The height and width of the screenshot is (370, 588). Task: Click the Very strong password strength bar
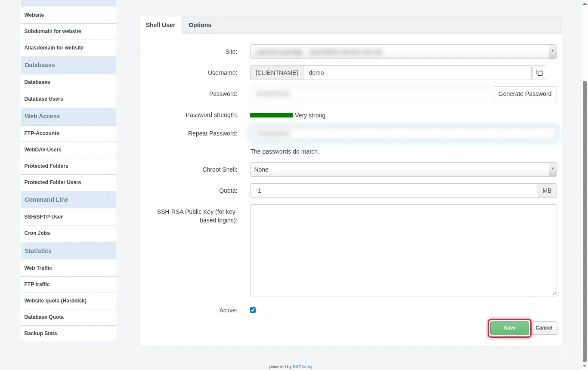coord(272,115)
